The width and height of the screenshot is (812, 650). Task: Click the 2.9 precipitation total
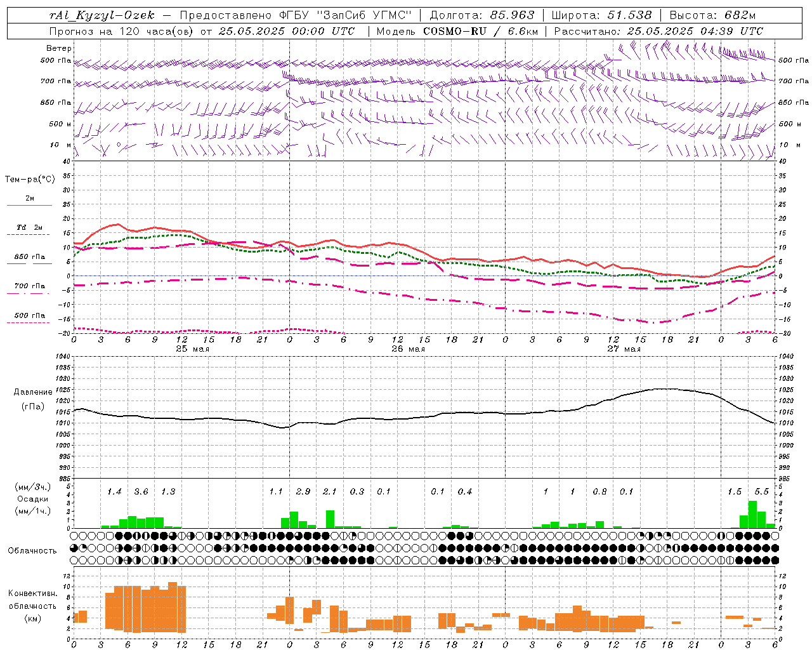point(303,492)
